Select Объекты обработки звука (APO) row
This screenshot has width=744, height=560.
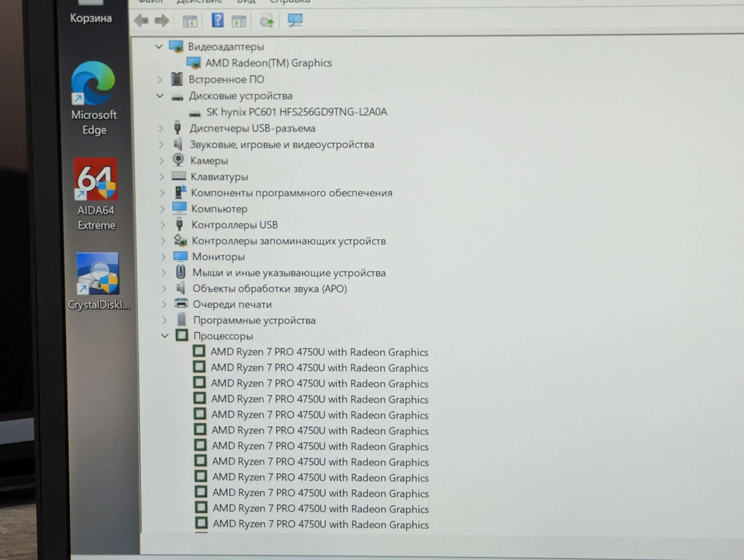[261, 288]
